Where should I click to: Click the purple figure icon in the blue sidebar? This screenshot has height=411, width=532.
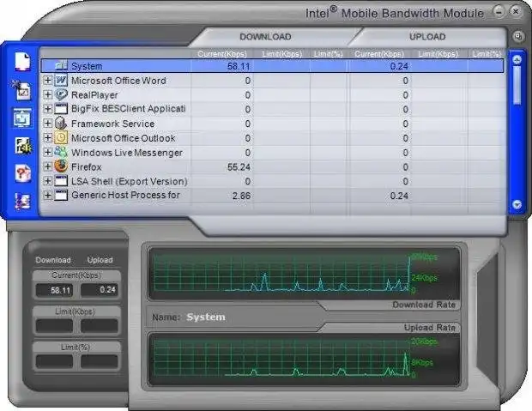pos(22,201)
